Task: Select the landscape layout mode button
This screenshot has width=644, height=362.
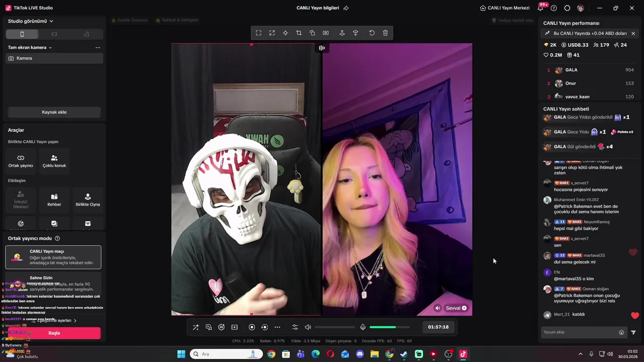Action: [x=54, y=34]
